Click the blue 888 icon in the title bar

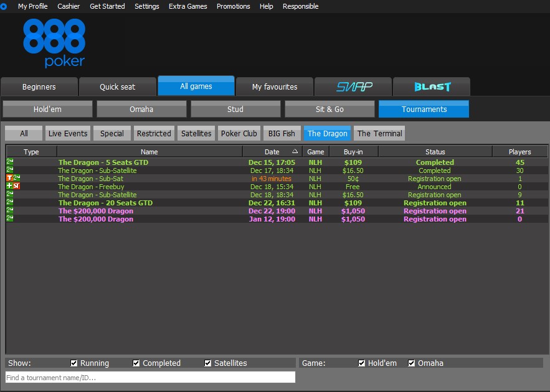pos(5,6)
